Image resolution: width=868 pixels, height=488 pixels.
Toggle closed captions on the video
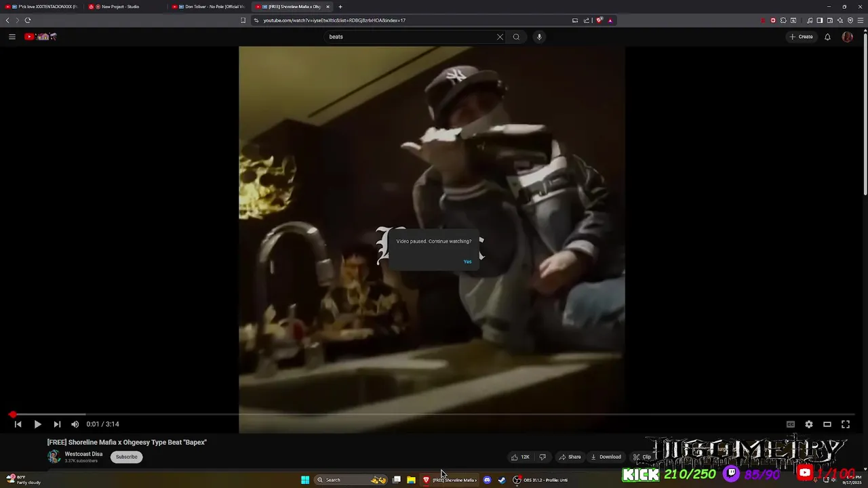[x=791, y=424]
